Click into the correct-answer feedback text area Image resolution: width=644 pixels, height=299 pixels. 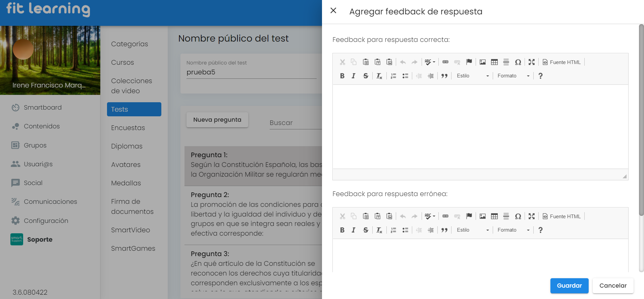coord(480,127)
